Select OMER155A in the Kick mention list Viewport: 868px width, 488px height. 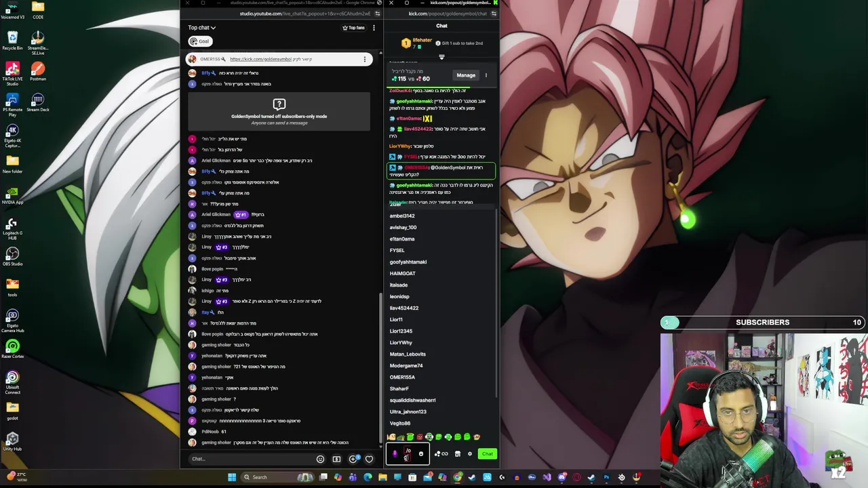(x=402, y=377)
